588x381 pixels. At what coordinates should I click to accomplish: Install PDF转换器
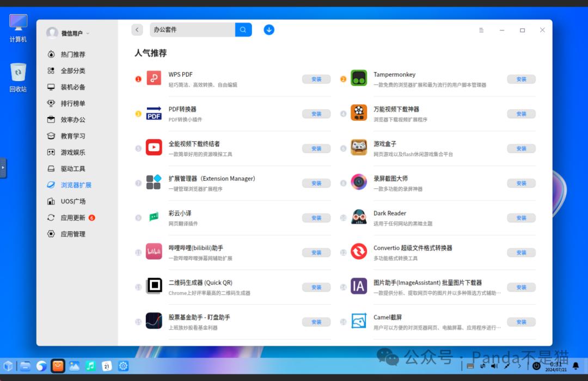tap(316, 114)
